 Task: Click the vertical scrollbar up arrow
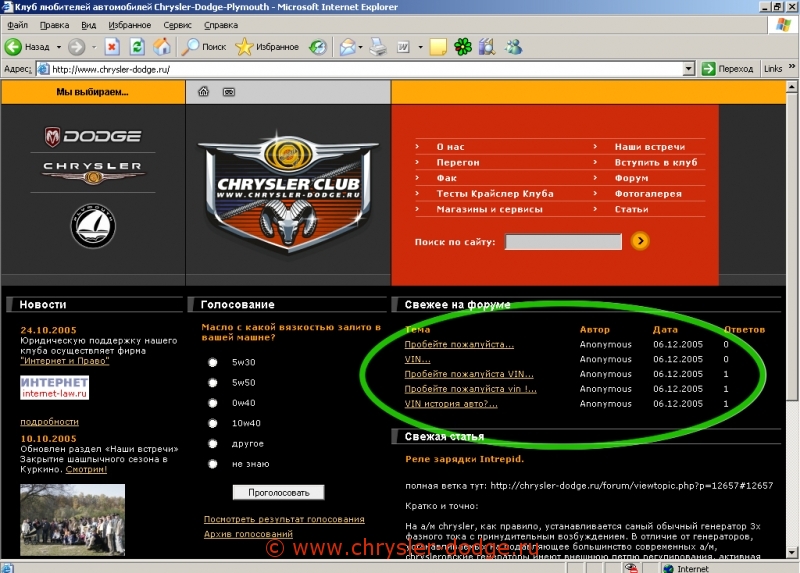[792, 87]
